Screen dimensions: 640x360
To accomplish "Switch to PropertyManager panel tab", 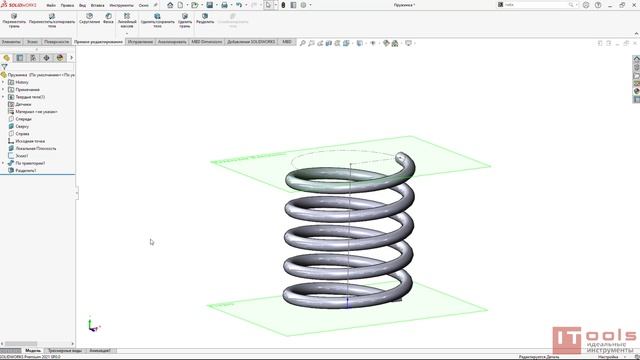I will click(20, 58).
